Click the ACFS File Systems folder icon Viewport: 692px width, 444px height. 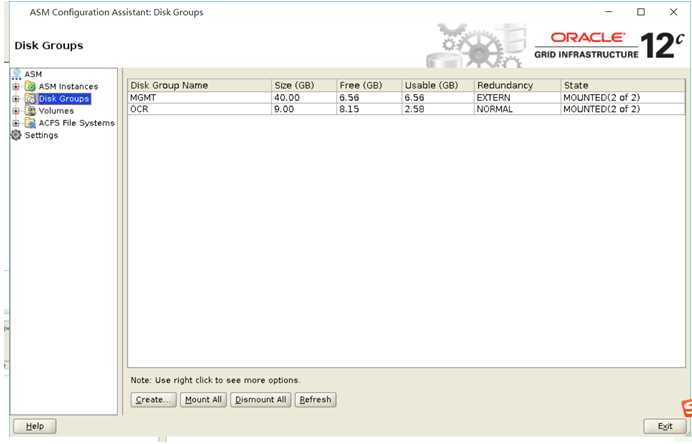[30, 123]
